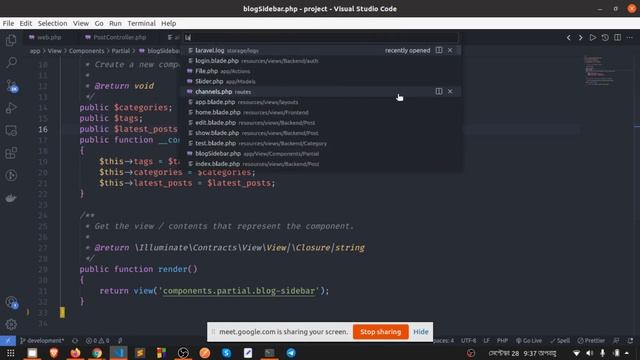Click Stop sharing button

pos(380,332)
